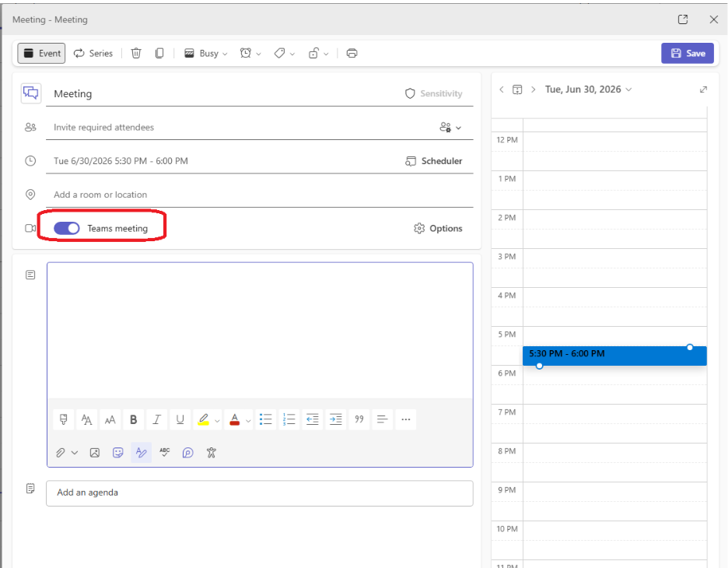728x568 pixels.
Task: Apply the red font color
Action: [235, 419]
